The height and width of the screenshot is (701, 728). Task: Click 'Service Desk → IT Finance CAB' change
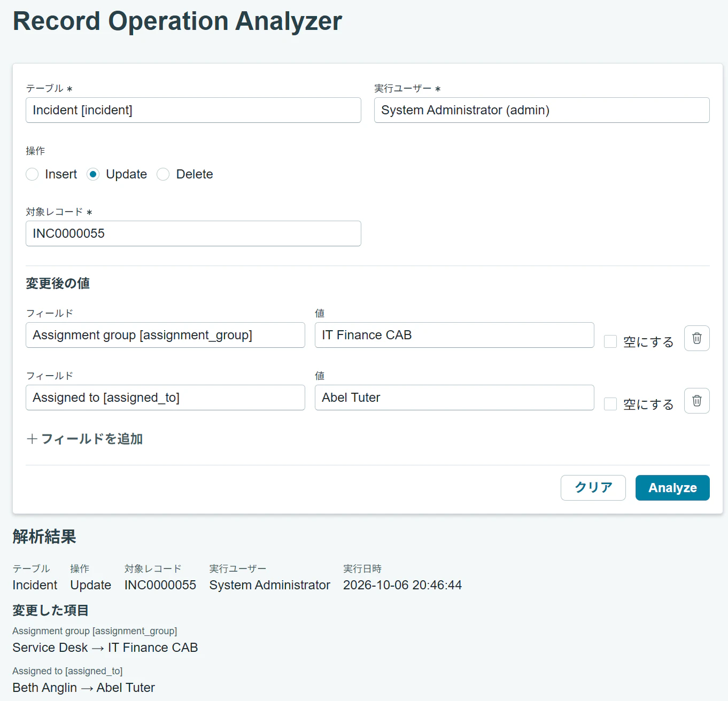pos(105,648)
